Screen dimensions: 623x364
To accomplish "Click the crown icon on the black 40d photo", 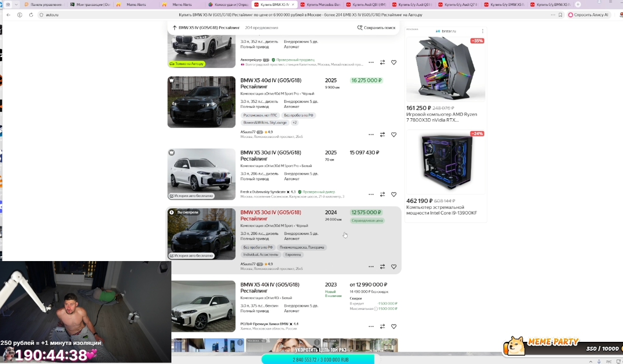I will click(x=171, y=80).
